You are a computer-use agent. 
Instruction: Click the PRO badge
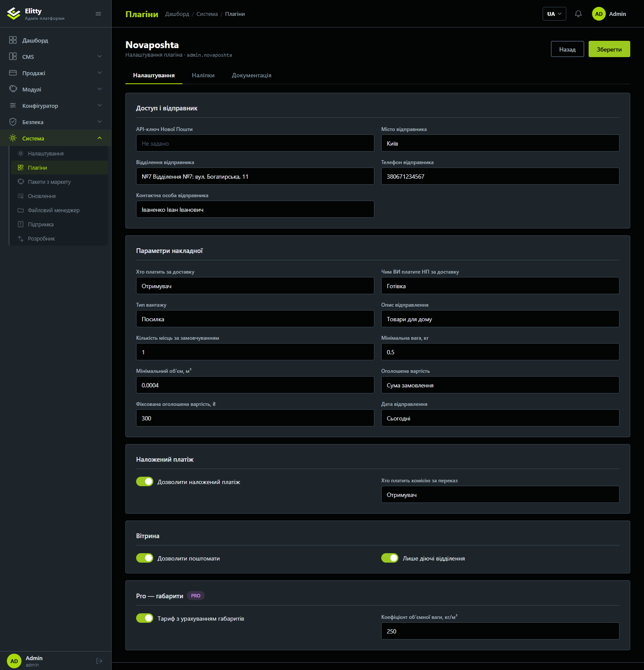[x=196, y=596]
